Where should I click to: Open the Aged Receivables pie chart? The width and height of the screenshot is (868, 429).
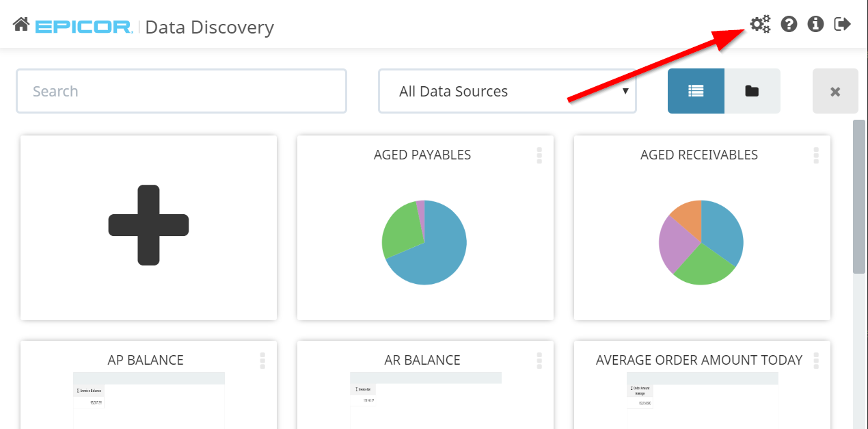(701, 242)
